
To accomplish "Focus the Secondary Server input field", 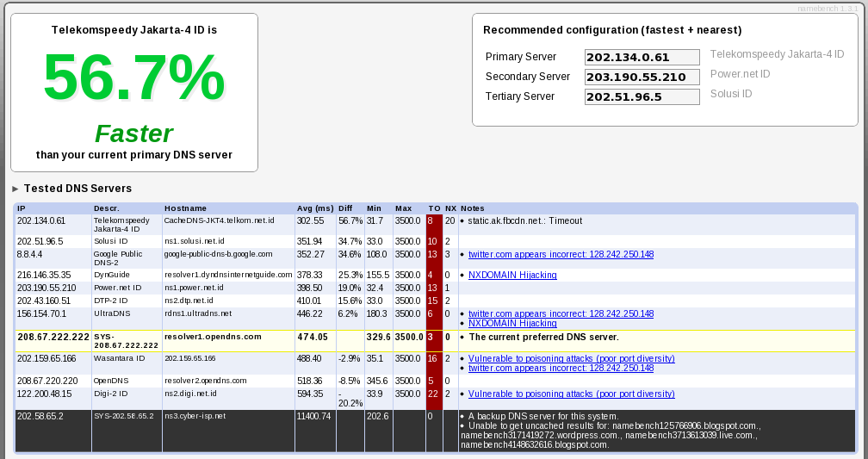I will click(642, 77).
